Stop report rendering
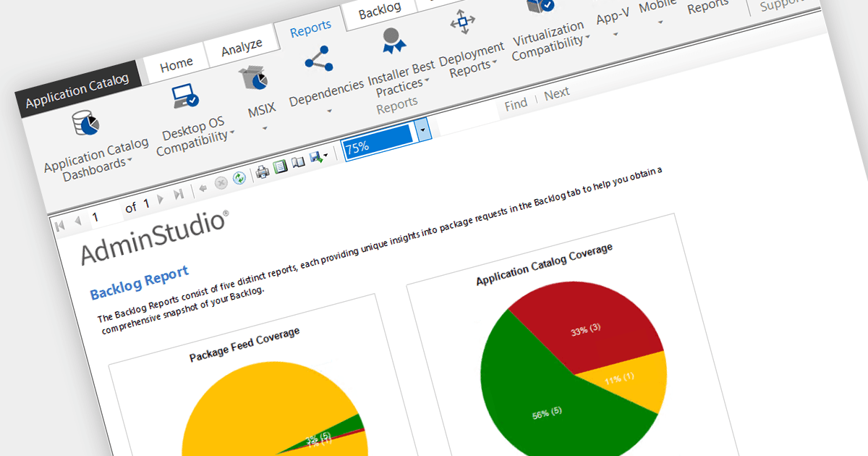Viewport: 868px width, 456px height. (221, 183)
